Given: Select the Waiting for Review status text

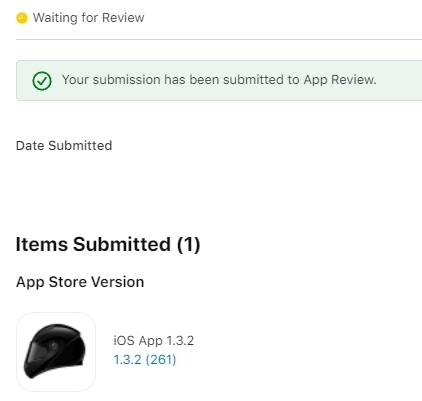Looking at the screenshot, I should pos(89,18).
